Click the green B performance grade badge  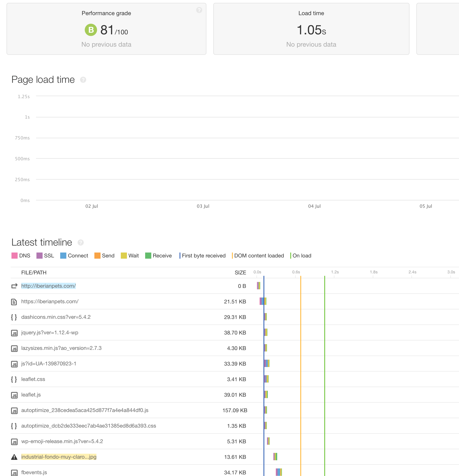(91, 30)
